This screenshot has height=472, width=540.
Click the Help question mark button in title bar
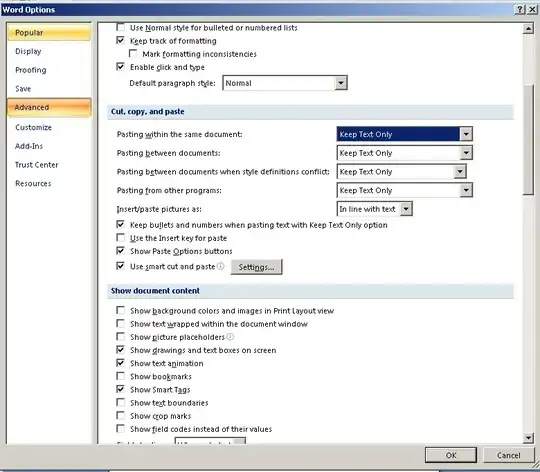click(x=520, y=9)
